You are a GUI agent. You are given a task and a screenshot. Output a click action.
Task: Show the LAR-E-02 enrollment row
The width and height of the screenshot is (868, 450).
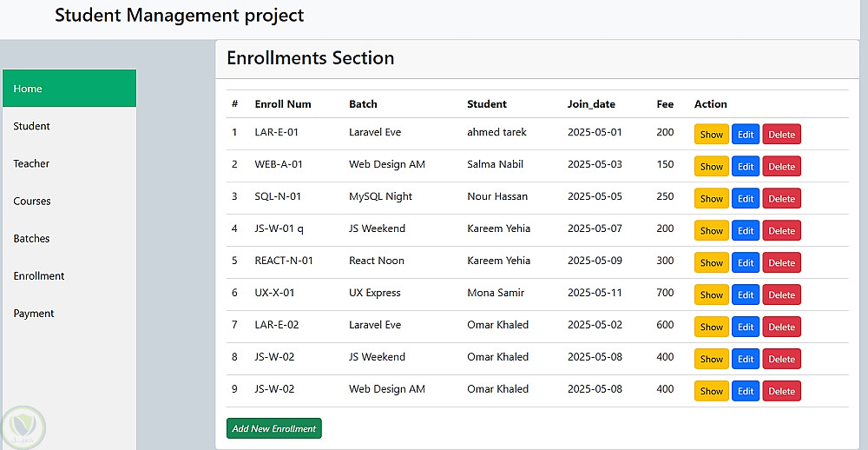(711, 328)
